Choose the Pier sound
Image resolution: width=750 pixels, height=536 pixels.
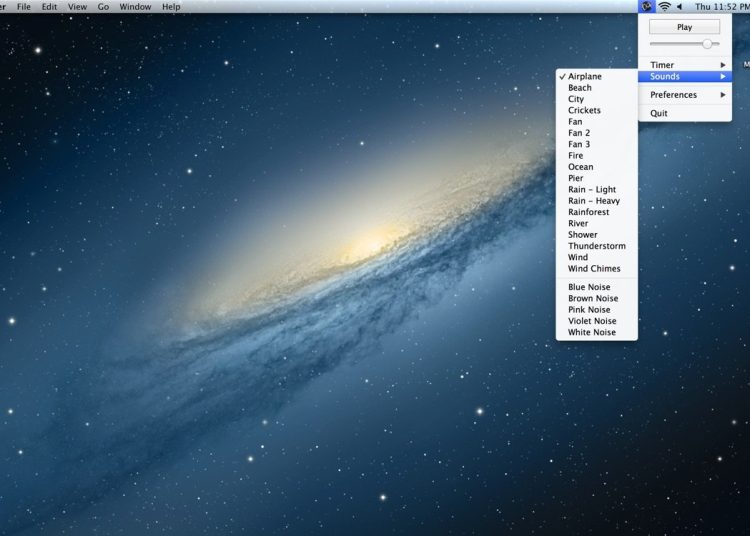(x=596, y=178)
